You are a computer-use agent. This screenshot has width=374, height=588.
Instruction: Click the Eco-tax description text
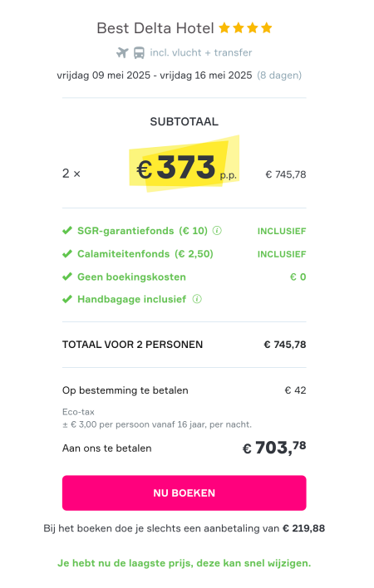point(157,419)
